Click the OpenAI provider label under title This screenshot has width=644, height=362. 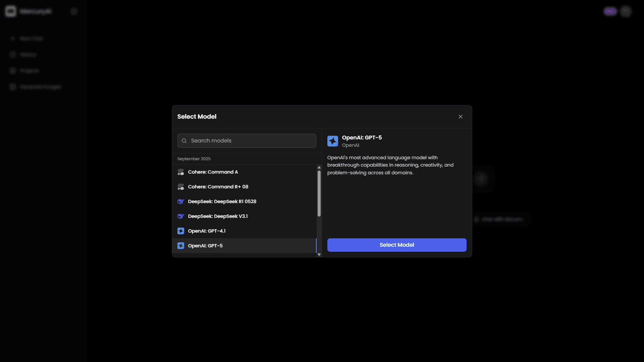351,145
